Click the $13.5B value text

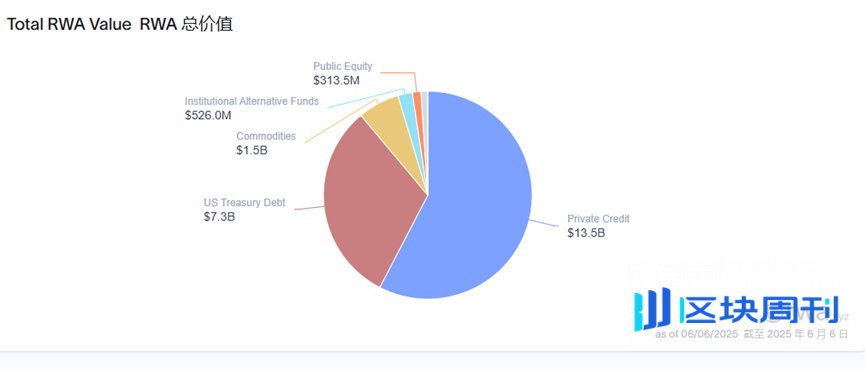[586, 233]
